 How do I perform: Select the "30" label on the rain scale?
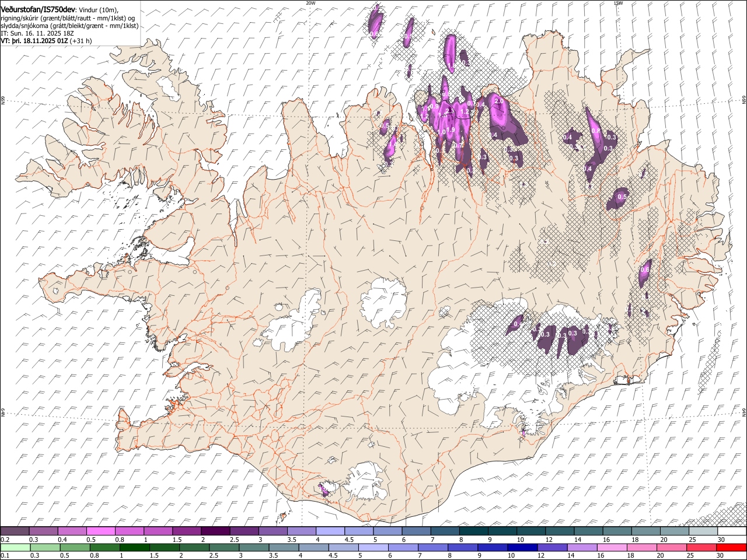click(721, 555)
